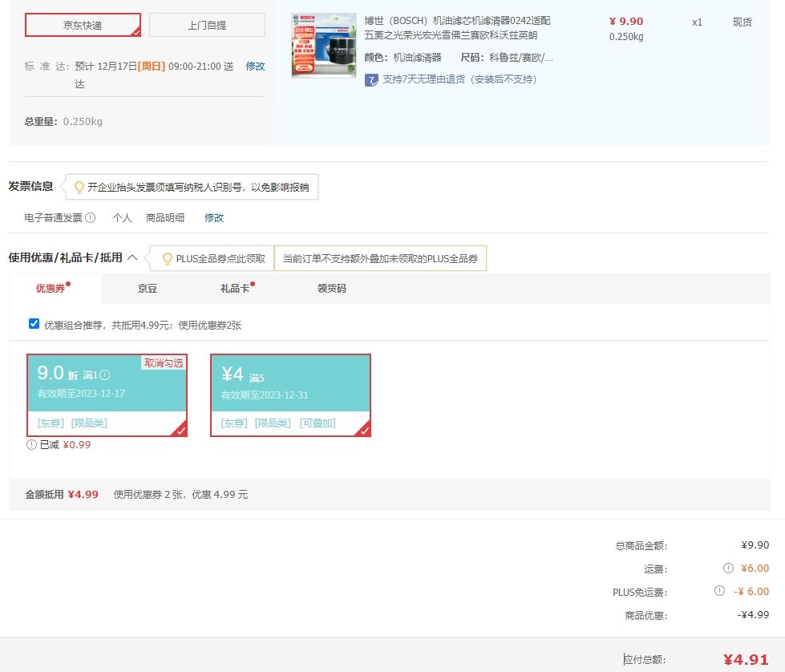
Task: Click 修改 link beside delivery time
Action: click(x=255, y=66)
